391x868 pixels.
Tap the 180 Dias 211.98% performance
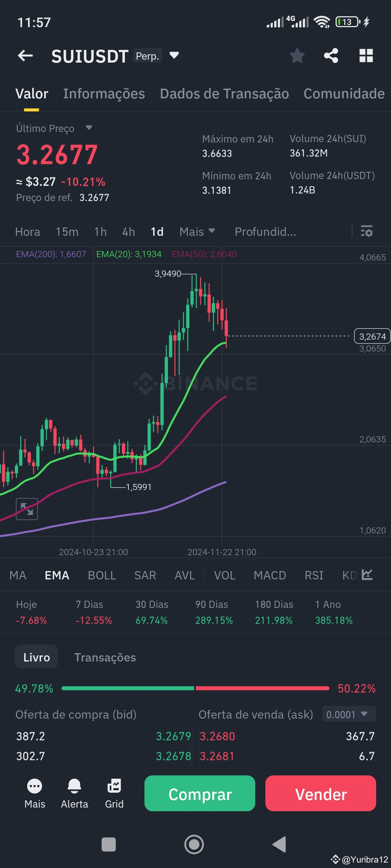point(274,612)
